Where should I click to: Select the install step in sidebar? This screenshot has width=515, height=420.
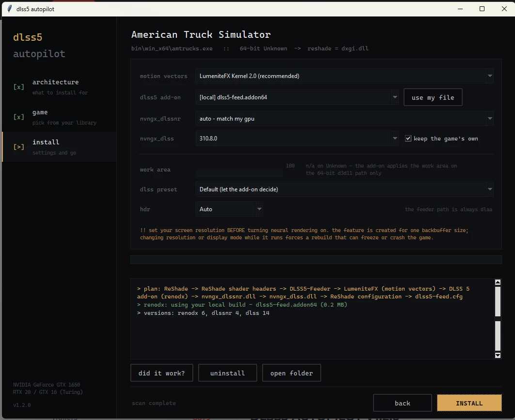[x=59, y=147]
